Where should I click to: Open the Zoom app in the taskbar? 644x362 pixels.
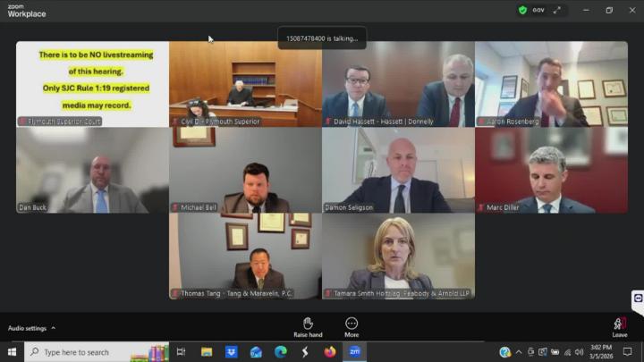pyautogui.click(x=354, y=352)
